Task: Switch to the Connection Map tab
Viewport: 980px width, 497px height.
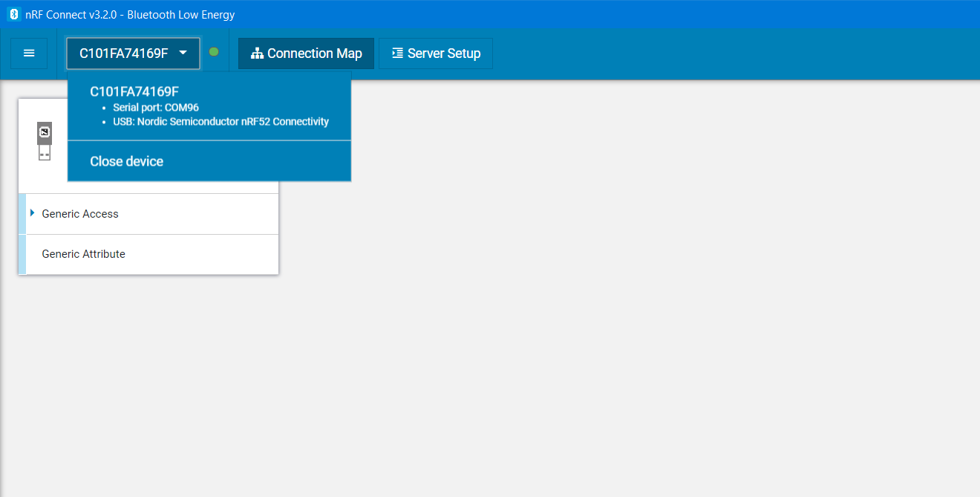Action: click(x=306, y=53)
